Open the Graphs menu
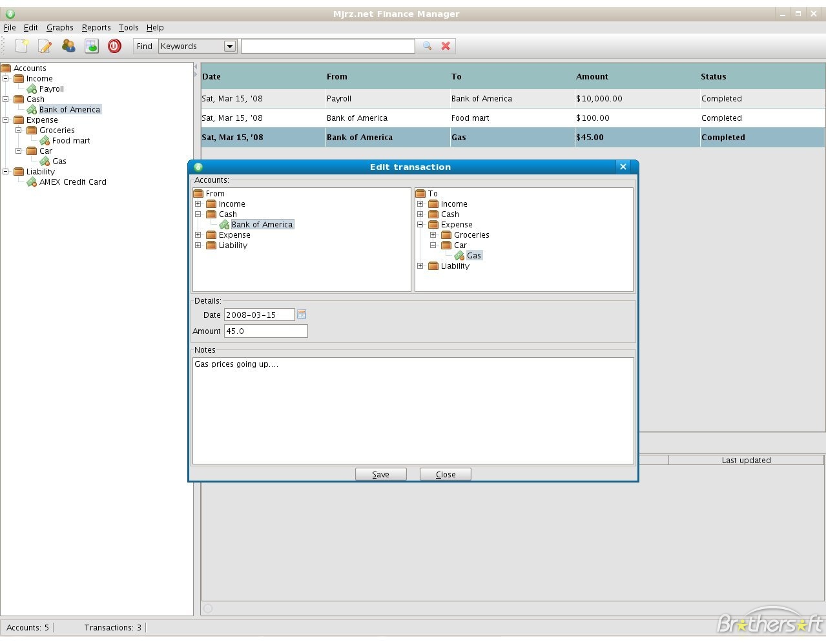826x644 pixels. (x=60, y=27)
